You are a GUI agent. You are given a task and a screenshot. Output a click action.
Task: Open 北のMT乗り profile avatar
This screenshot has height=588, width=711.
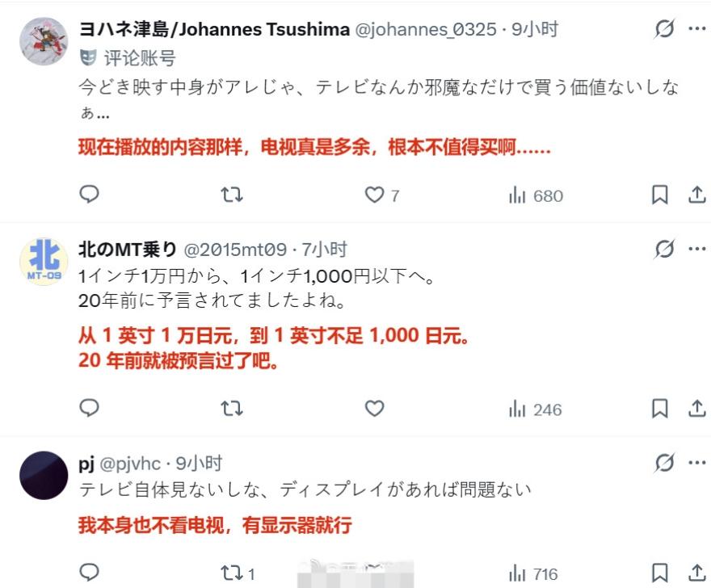click(44, 262)
